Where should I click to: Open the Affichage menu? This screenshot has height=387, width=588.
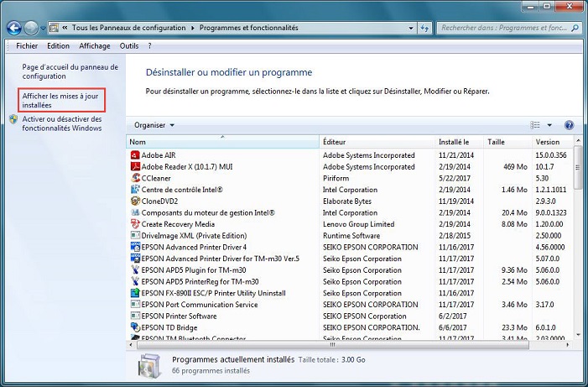point(95,46)
